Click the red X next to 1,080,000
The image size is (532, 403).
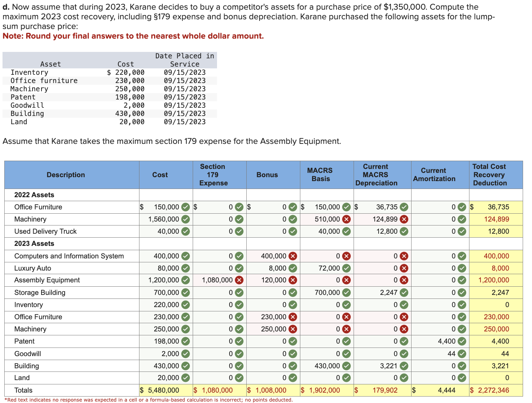tap(239, 280)
